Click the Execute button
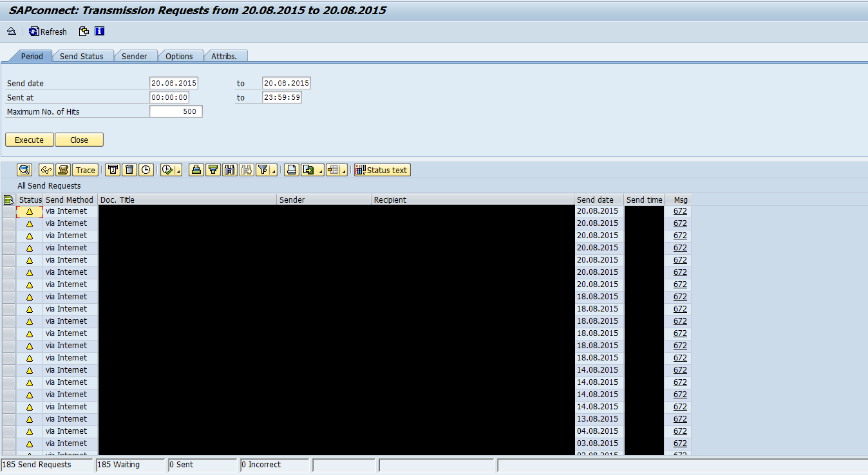The image size is (868, 475). point(29,140)
